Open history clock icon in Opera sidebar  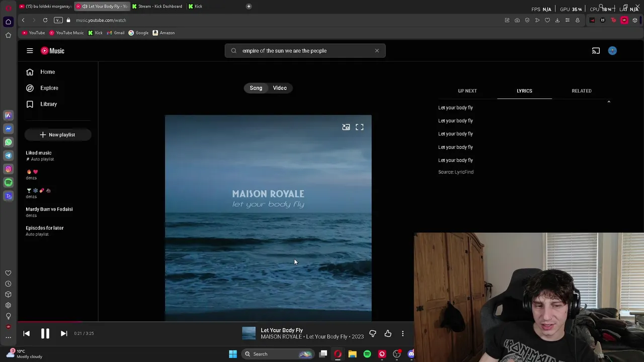(8, 284)
